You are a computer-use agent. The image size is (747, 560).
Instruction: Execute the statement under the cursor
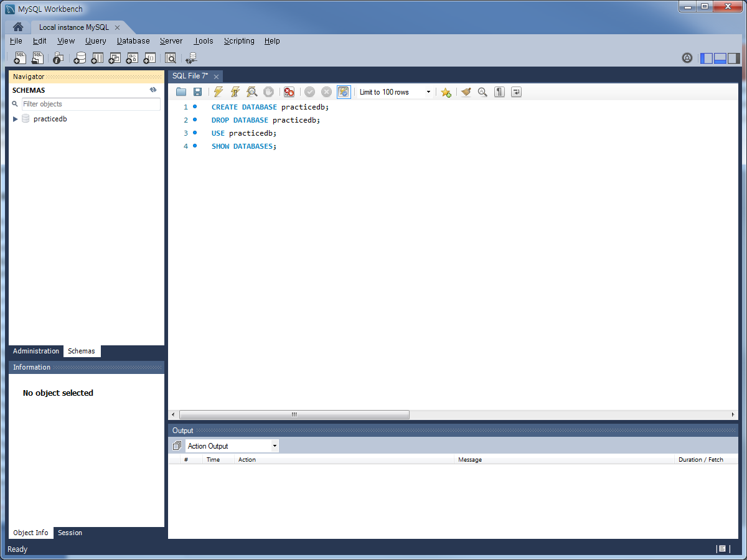click(235, 92)
